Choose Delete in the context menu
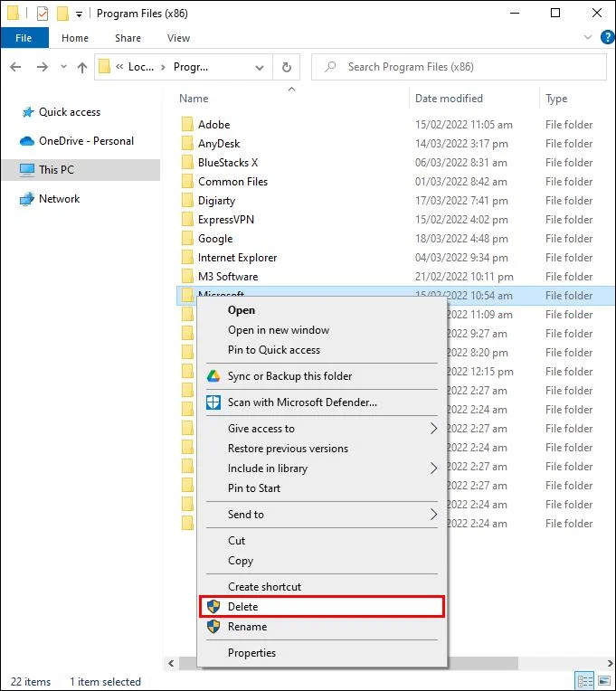 point(322,607)
